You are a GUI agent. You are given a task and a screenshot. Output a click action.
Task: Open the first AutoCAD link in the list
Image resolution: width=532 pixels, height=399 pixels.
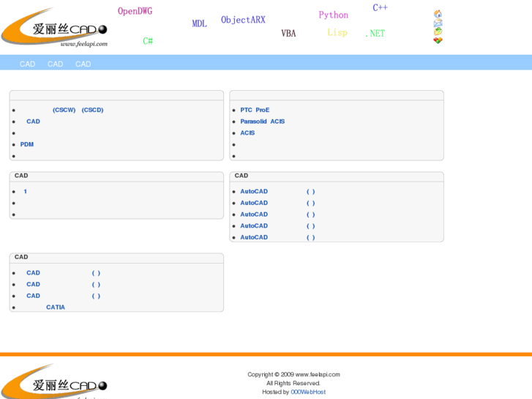click(x=277, y=192)
